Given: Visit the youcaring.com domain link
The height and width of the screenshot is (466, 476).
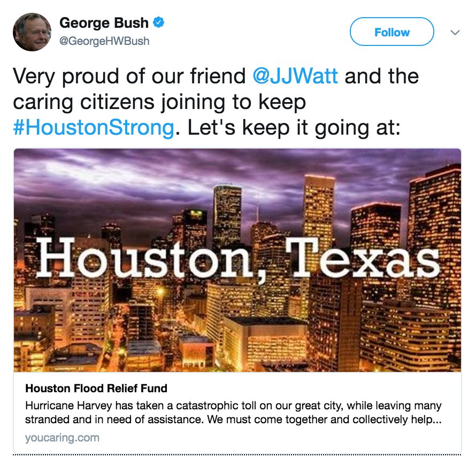Looking at the screenshot, I should click(x=62, y=438).
